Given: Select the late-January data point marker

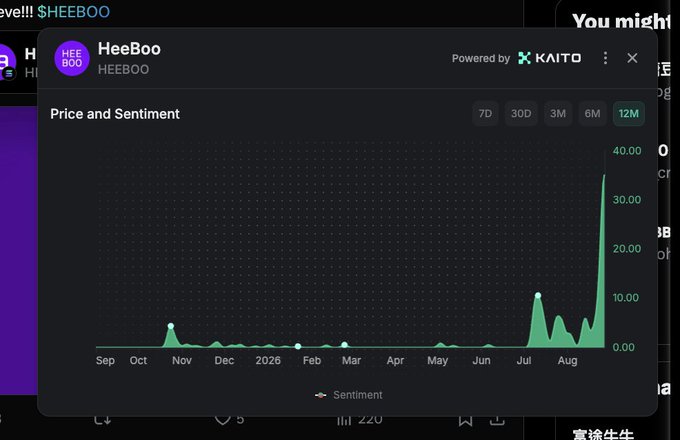Looking at the screenshot, I should [298, 346].
